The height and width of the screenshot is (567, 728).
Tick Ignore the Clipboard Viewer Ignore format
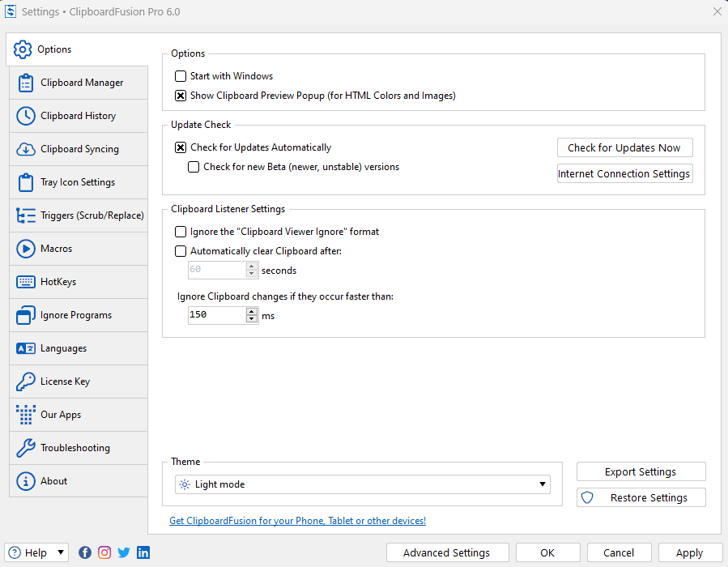point(181,232)
